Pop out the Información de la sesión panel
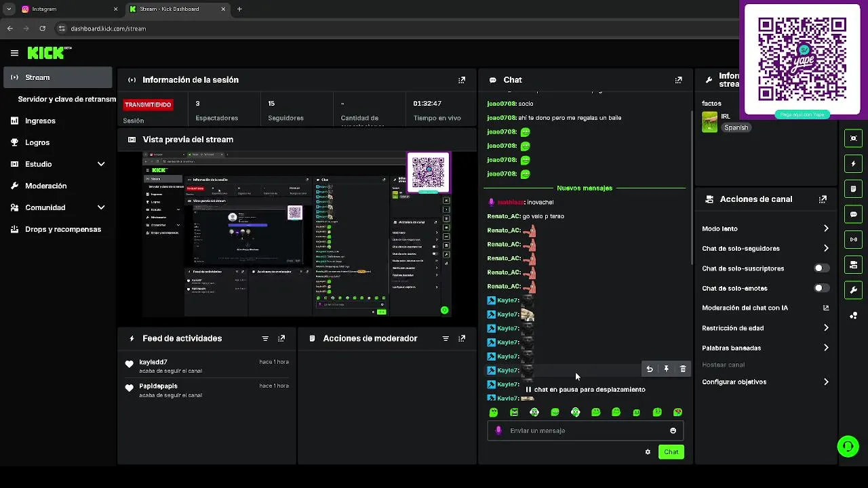 462,80
